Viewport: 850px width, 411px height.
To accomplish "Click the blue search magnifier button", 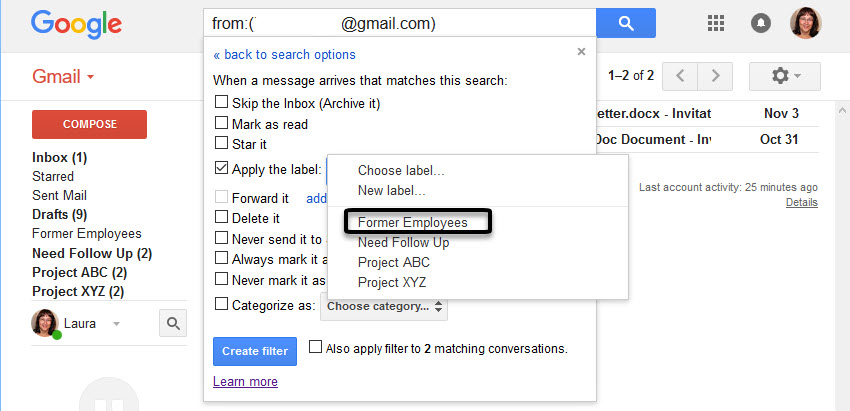I will coord(626,23).
